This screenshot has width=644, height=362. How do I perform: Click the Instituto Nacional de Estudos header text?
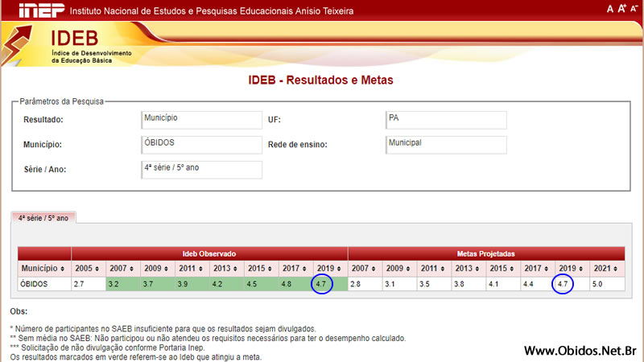(x=212, y=10)
